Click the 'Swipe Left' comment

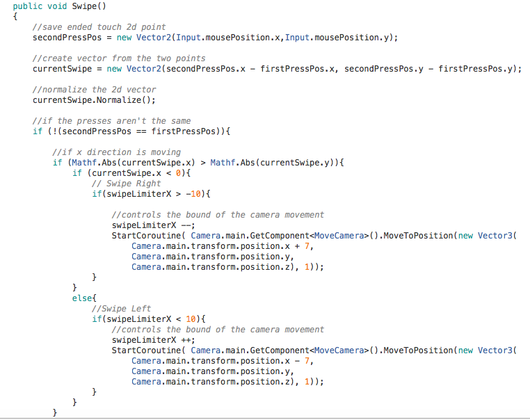[126, 308]
